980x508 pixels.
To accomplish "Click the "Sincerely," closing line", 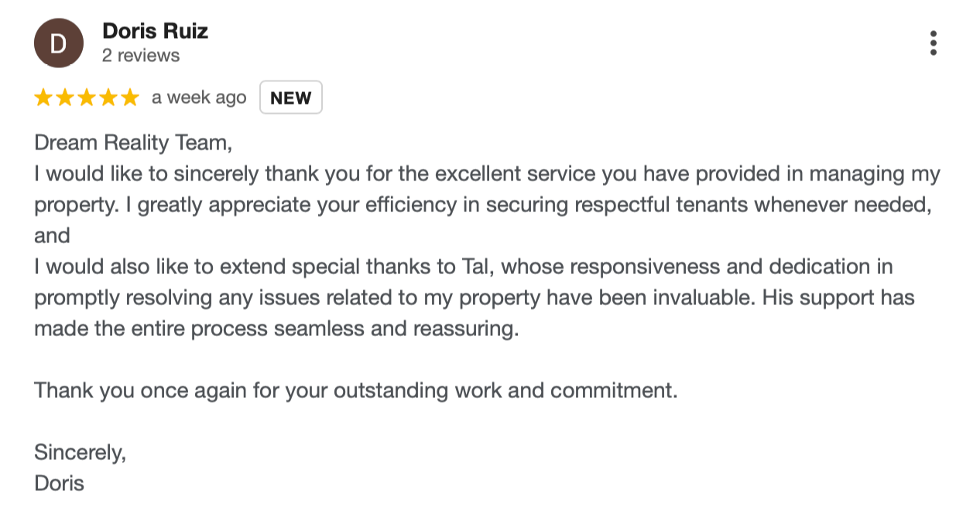I will point(80,452).
